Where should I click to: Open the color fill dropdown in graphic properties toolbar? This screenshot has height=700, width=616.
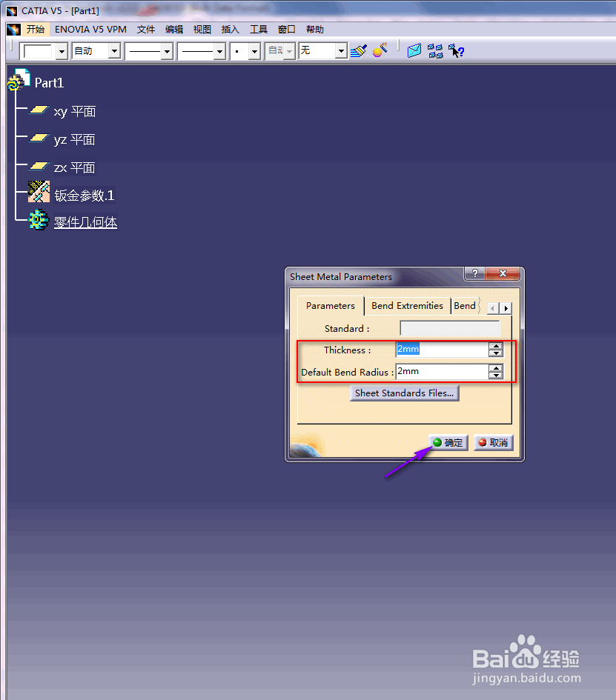tap(62, 51)
